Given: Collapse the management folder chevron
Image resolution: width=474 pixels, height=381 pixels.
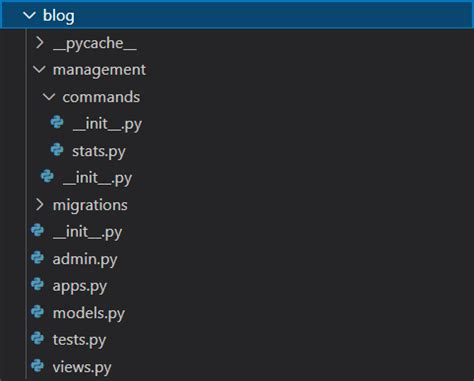Looking at the screenshot, I should (x=39, y=70).
